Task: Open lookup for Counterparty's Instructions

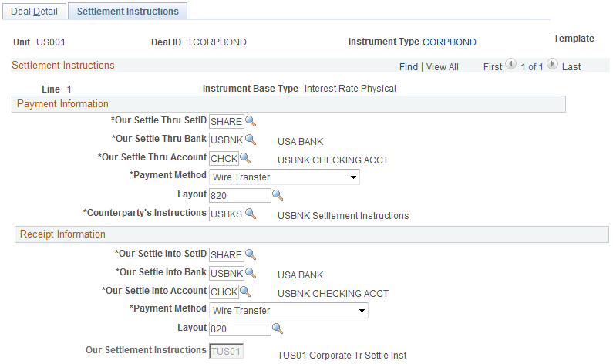Action: pos(250,214)
